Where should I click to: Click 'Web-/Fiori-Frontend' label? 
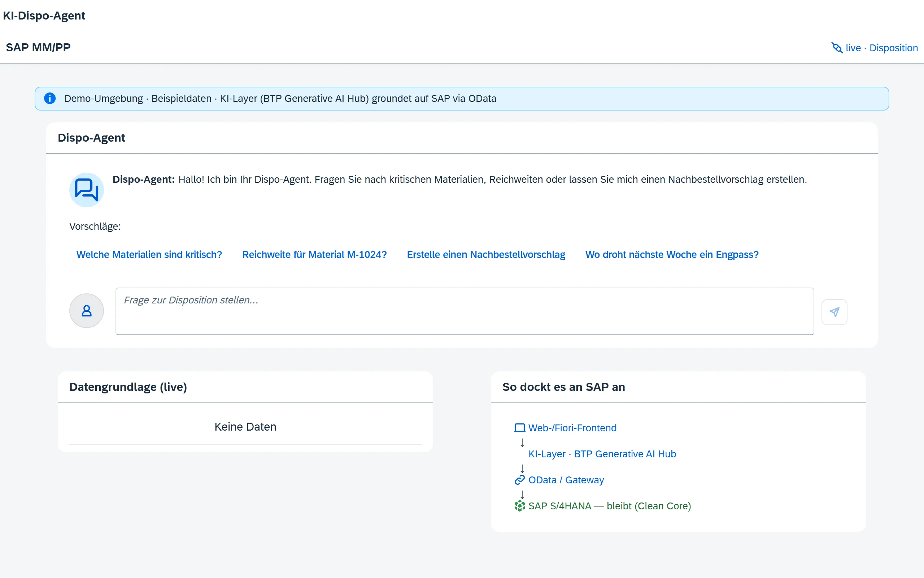pyautogui.click(x=572, y=428)
